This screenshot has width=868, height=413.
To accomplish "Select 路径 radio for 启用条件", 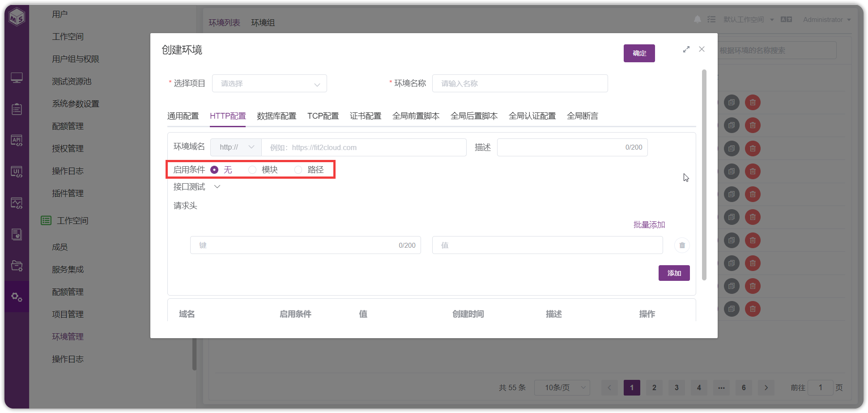I will [x=298, y=170].
